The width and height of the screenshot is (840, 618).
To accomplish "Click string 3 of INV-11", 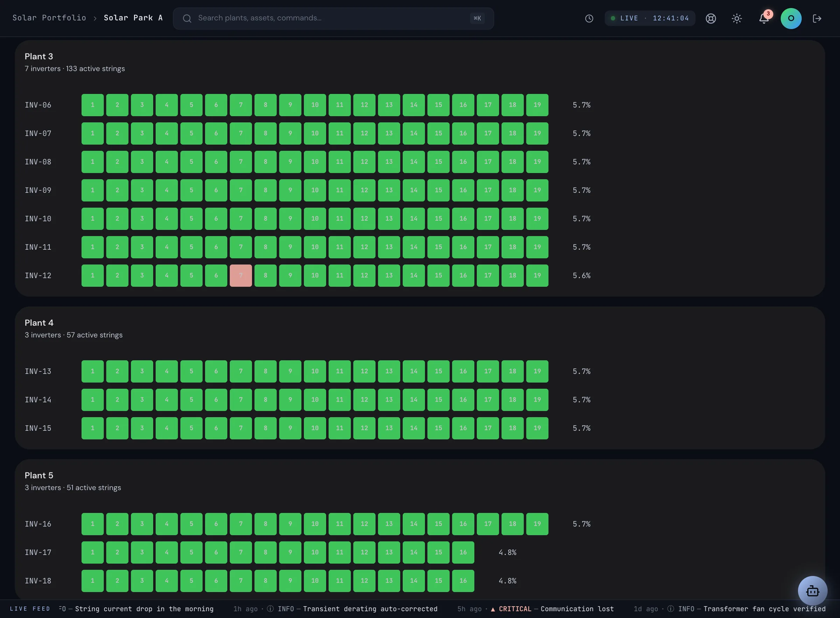I will pyautogui.click(x=142, y=247).
